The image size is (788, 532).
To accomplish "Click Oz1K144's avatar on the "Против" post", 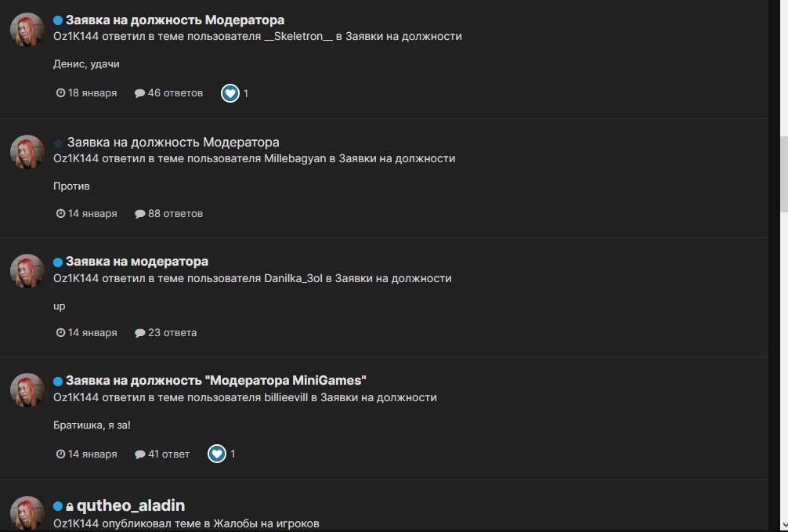I will 27,152.
